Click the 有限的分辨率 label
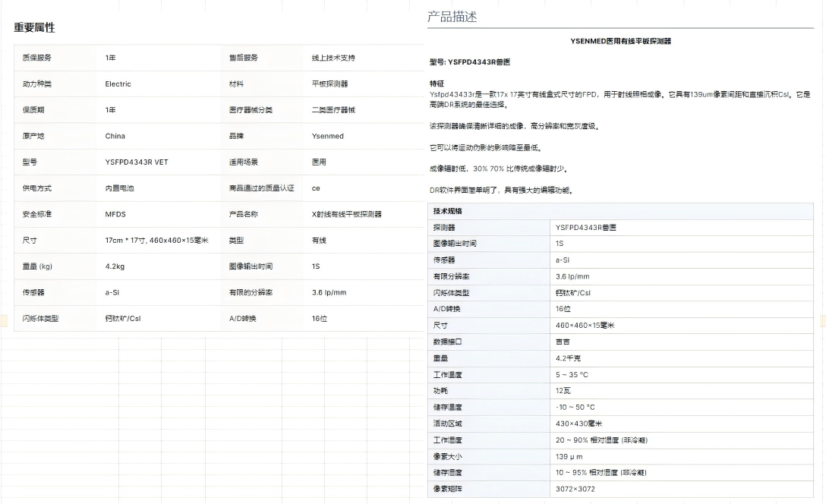This screenshot has height=504, width=826. 251,292
